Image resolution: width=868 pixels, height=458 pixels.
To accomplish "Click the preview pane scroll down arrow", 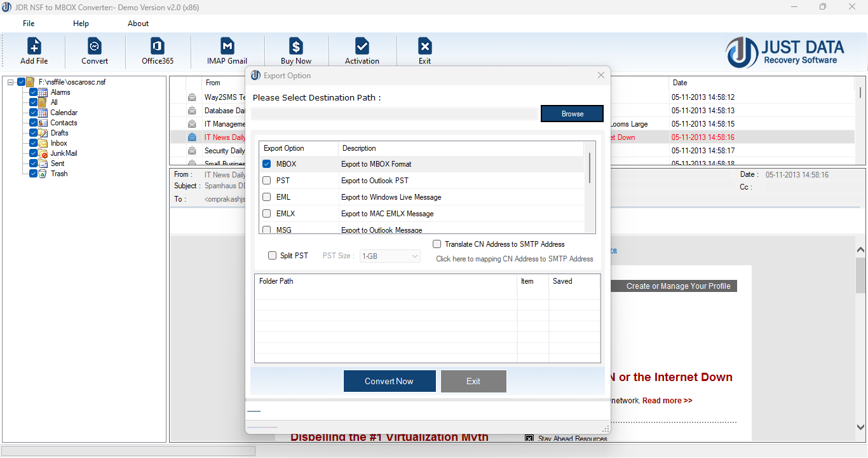I will click(x=861, y=427).
